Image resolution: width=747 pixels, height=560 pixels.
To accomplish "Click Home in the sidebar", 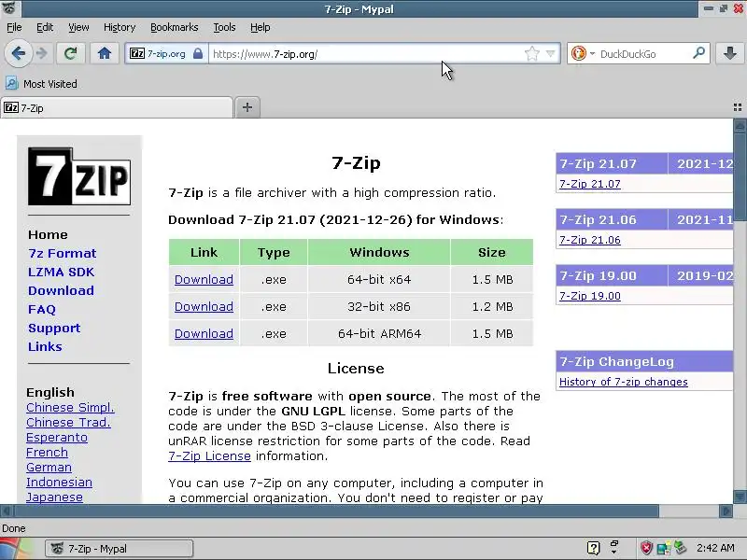I will point(48,235).
